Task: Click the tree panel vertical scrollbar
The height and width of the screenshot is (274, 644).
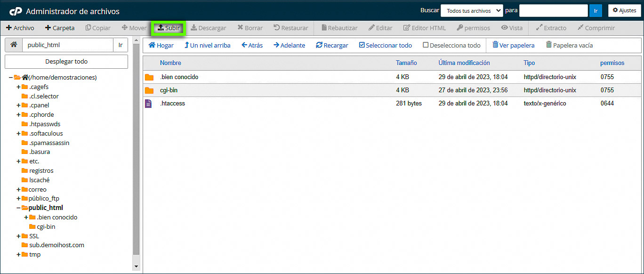Action: click(x=137, y=151)
